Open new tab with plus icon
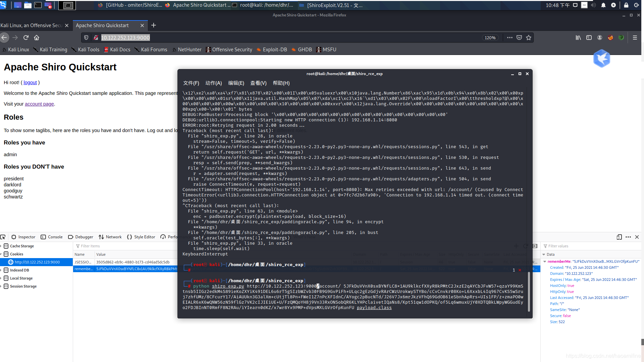Image resolution: width=644 pixels, height=362 pixels. [x=154, y=25]
